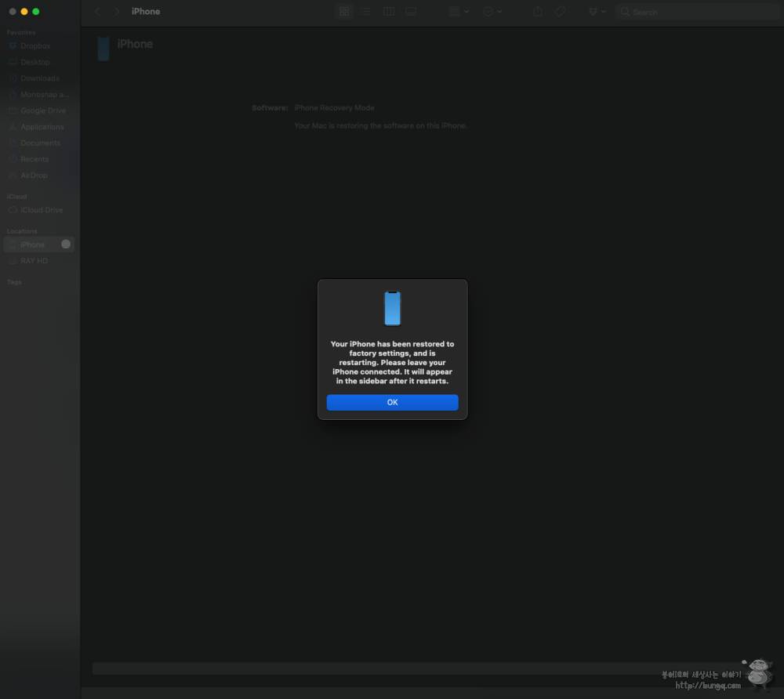The width and height of the screenshot is (784, 699).
Task: Switch to icon view
Action: (344, 12)
